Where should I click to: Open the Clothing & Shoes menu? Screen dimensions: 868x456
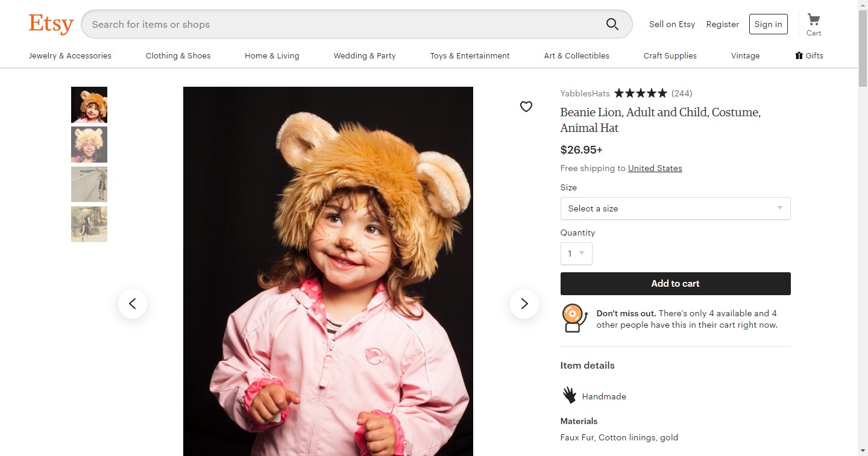click(x=178, y=55)
